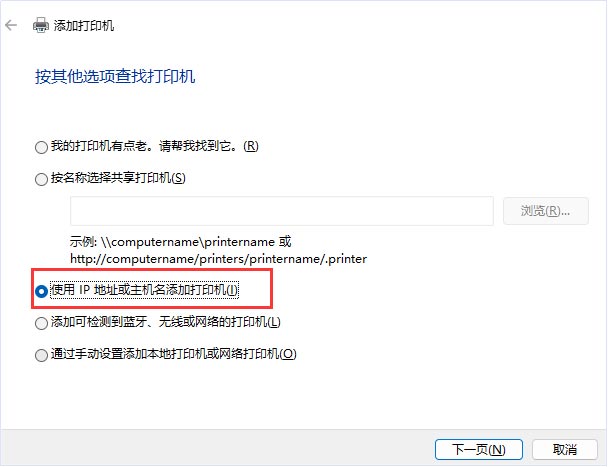Viewport: 608px width, 467px height.
Task: Select the radio circle for 使用 IP 地址或主机名添加打印机
Action: (41, 291)
